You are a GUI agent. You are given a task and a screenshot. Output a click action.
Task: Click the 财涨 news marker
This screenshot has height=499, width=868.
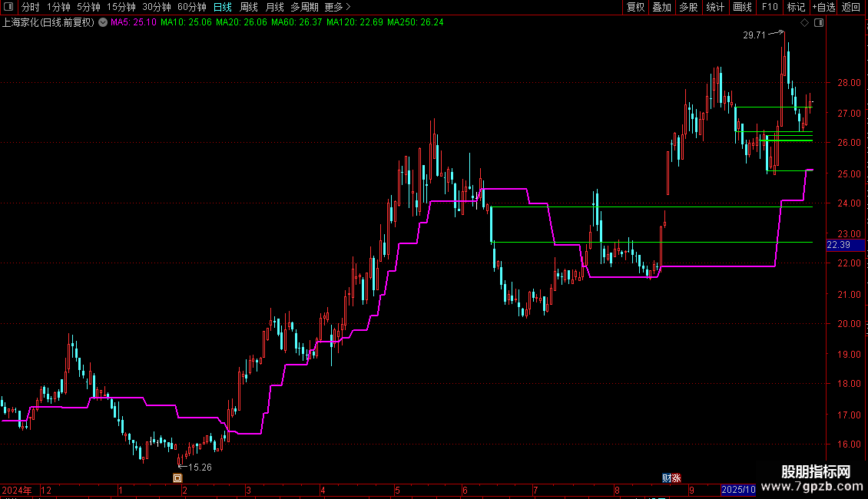pos(671,478)
